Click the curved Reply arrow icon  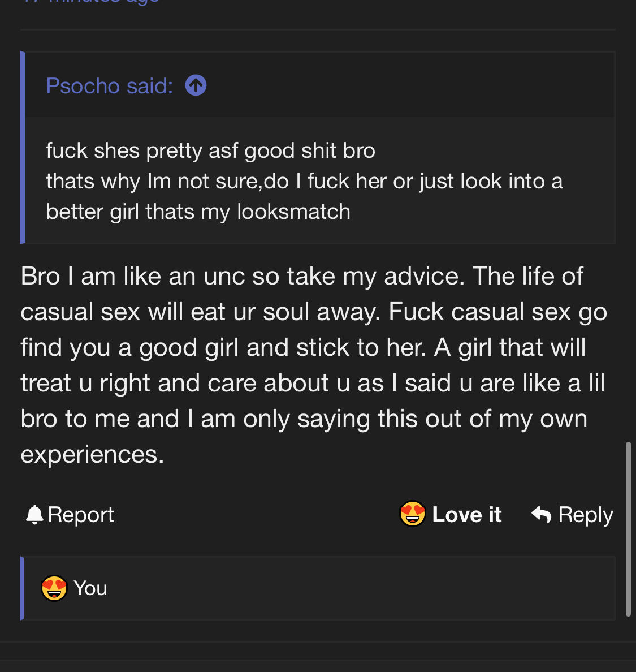click(x=542, y=514)
